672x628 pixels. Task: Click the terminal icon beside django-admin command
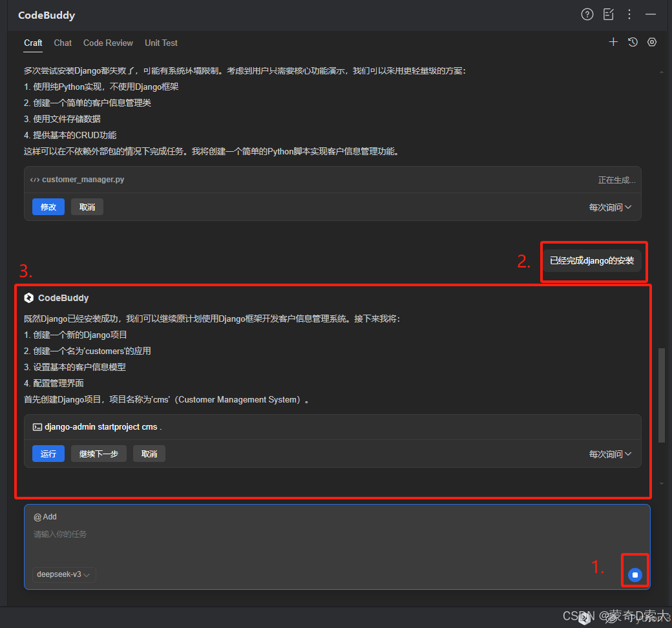(x=37, y=427)
